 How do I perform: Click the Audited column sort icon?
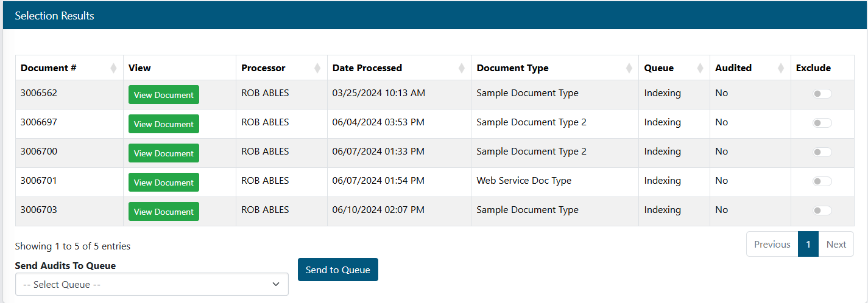click(x=781, y=68)
